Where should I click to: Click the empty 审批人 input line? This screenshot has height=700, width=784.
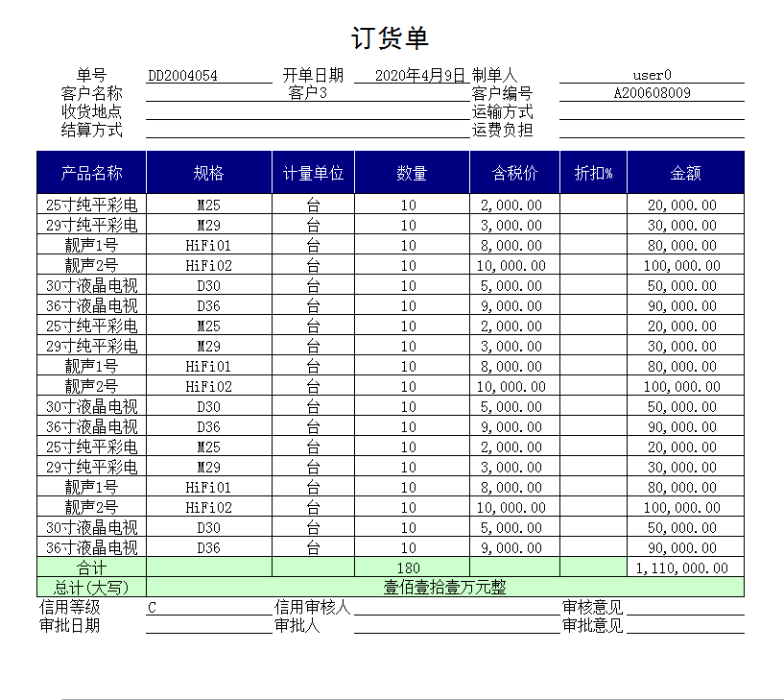457,625
